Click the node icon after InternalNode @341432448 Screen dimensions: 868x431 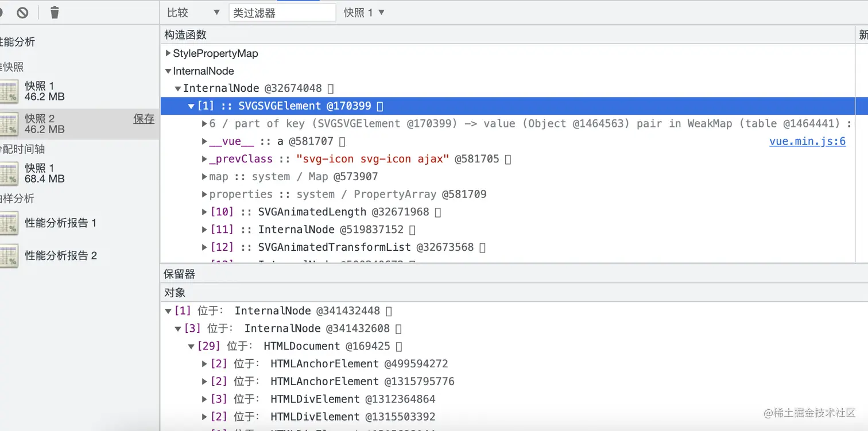[389, 311]
